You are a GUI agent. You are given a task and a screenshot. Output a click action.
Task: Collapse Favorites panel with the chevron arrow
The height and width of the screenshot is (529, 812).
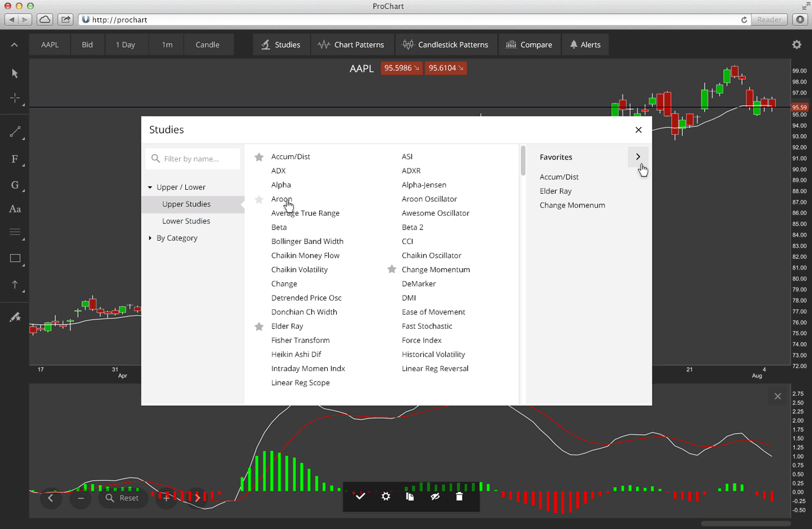[x=638, y=157]
